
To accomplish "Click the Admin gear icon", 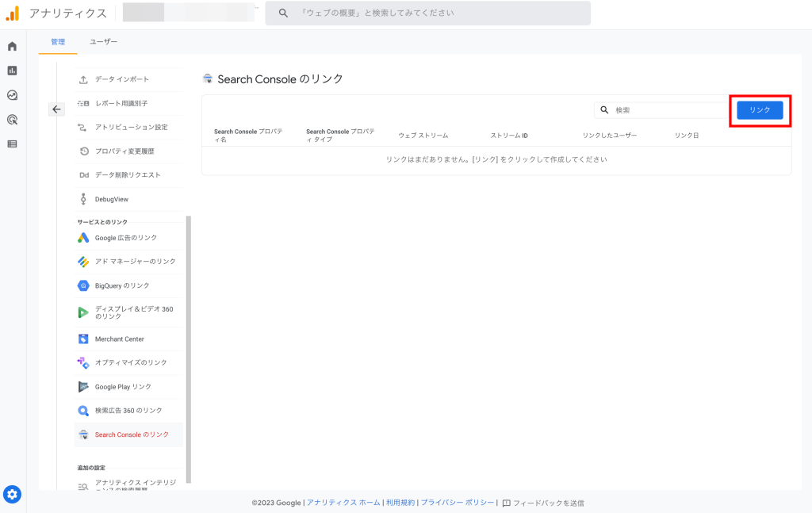I will click(x=13, y=494).
